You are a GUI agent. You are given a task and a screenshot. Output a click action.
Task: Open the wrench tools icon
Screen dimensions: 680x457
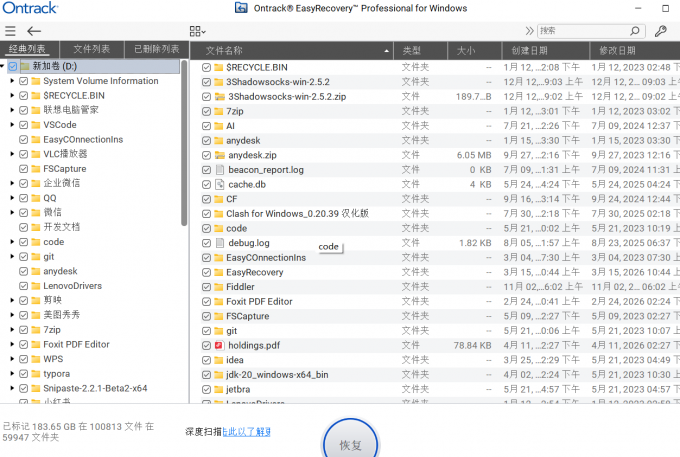point(660,31)
